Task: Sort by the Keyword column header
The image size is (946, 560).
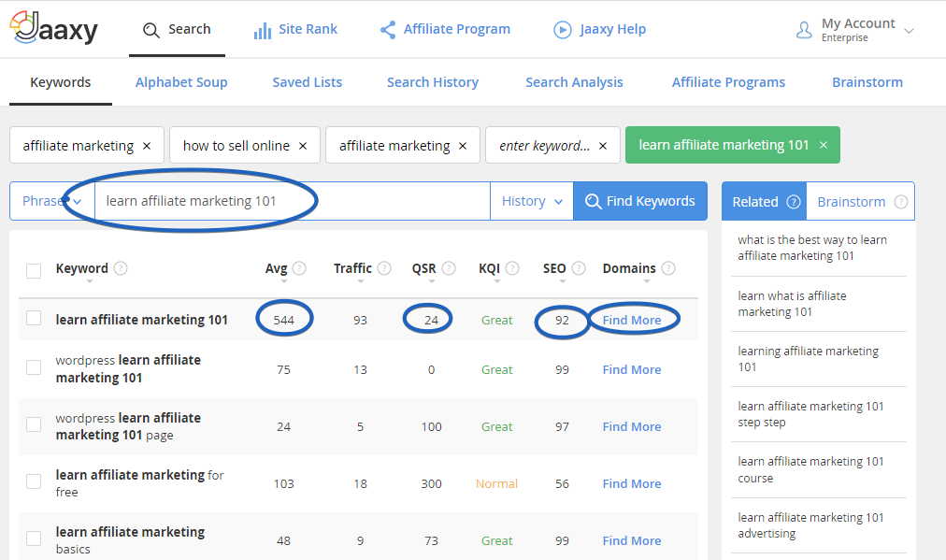Action: [82, 268]
